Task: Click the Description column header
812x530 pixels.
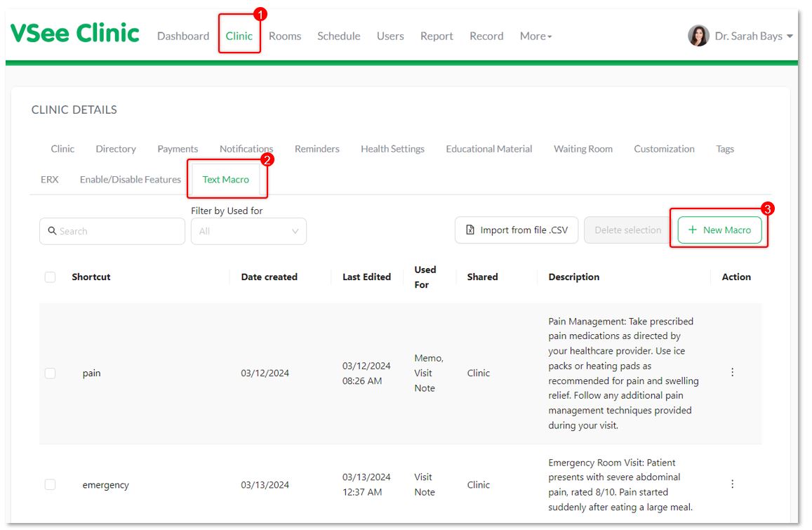Action: (x=574, y=277)
